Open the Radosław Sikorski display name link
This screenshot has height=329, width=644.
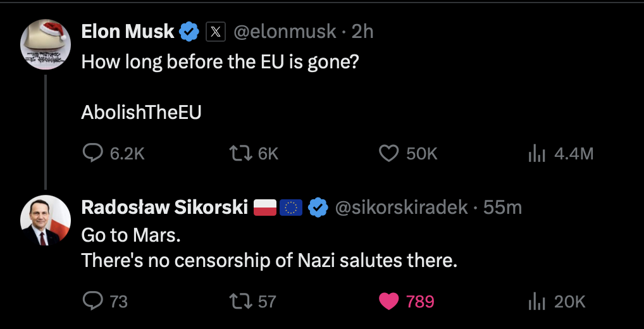pyautogui.click(x=164, y=207)
